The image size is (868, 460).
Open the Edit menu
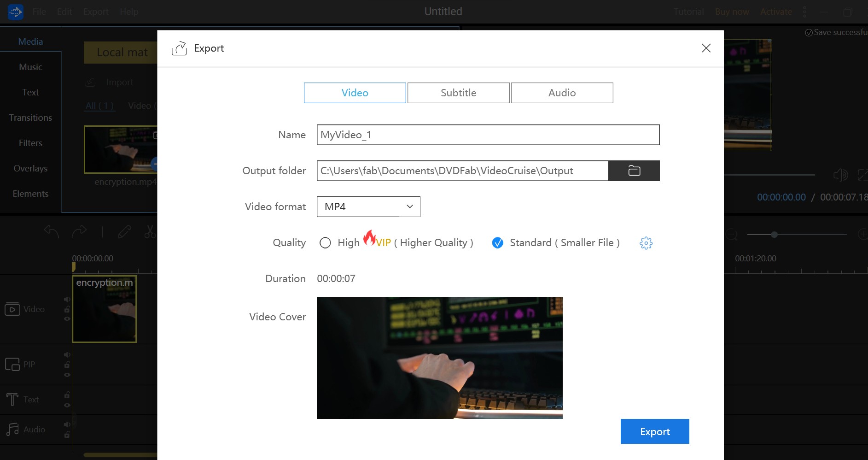click(x=64, y=12)
